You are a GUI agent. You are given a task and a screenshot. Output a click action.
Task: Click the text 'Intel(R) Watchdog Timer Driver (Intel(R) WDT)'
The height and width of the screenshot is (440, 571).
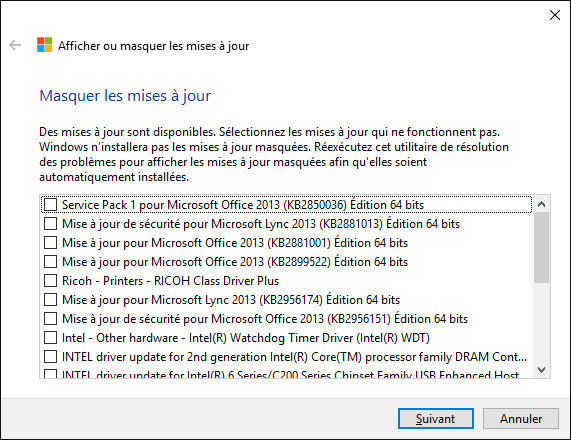pos(309,338)
